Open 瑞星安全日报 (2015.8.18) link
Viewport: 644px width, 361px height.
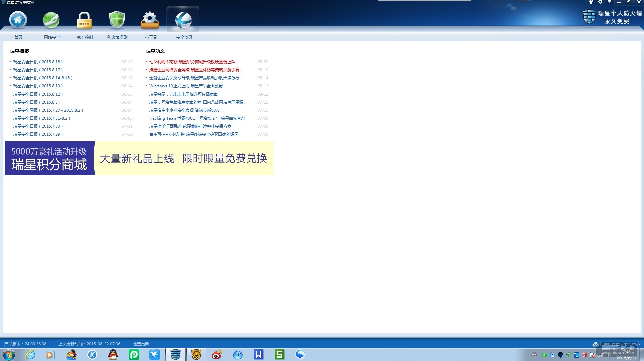pyautogui.click(x=38, y=62)
